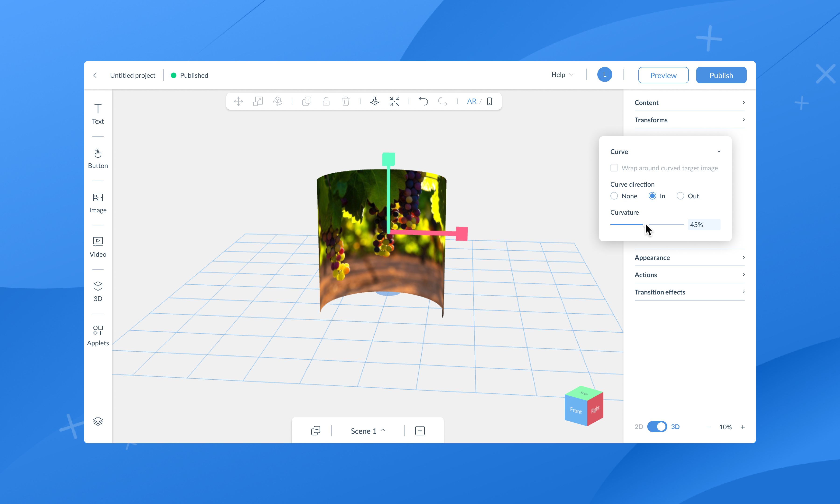Add an Image from the sidebar
Screen dimensions: 840x504
(x=98, y=203)
